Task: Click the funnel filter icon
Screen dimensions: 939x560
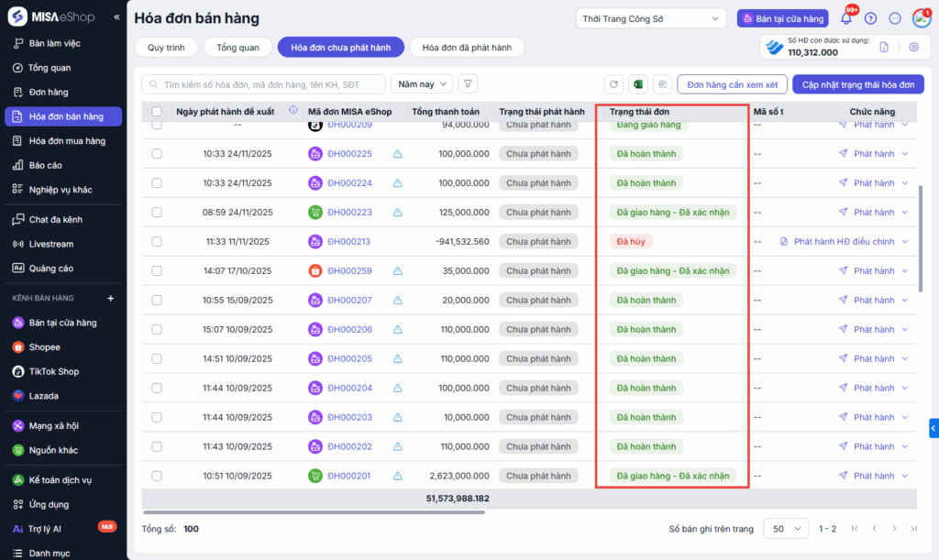Action: [x=468, y=84]
